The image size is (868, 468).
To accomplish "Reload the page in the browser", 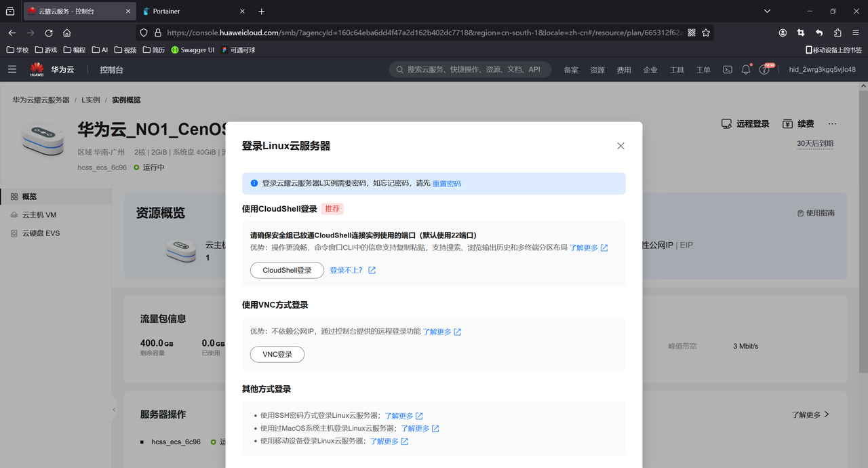I will tap(49, 33).
